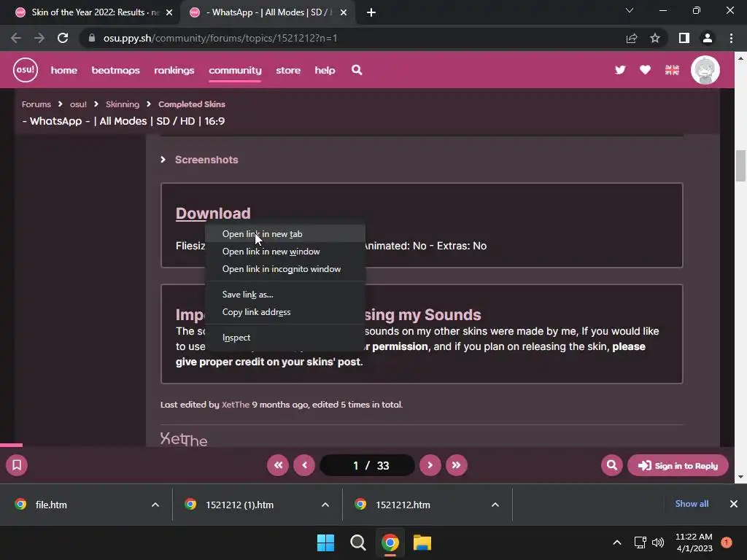
Task: Expand file.htm download options chevron
Action: click(155, 505)
